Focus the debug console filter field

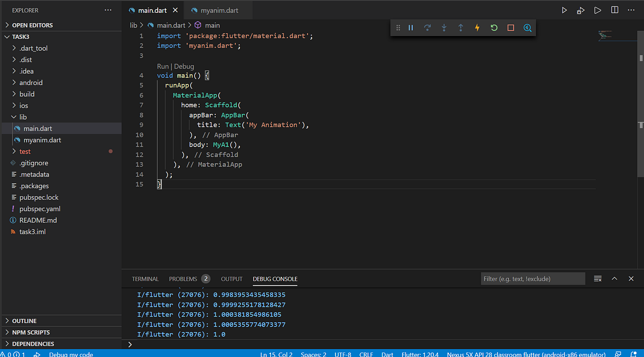pyautogui.click(x=532, y=279)
